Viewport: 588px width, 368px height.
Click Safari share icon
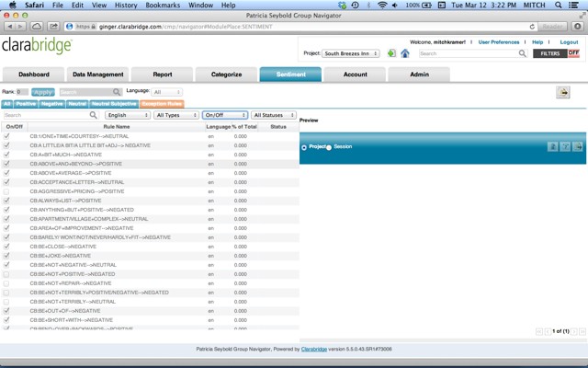[x=53, y=27]
